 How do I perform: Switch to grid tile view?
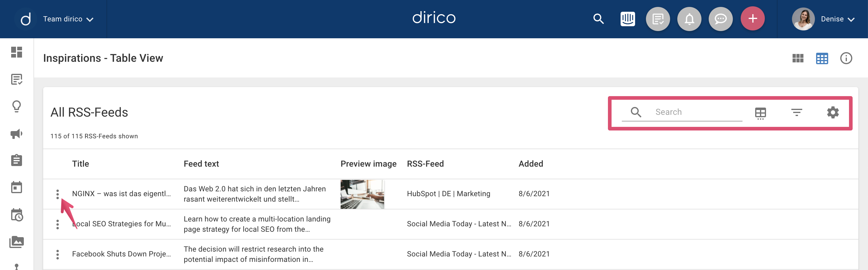coord(798,58)
